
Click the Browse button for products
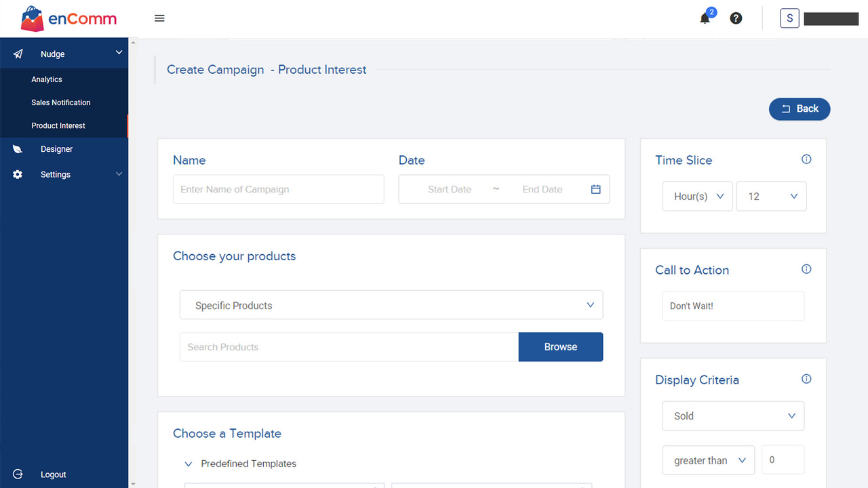tap(560, 346)
